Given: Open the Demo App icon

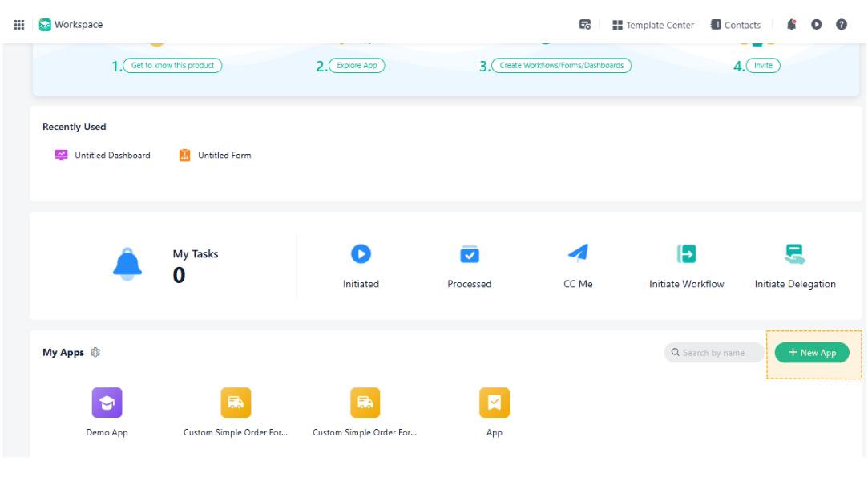Looking at the screenshot, I should [x=107, y=403].
